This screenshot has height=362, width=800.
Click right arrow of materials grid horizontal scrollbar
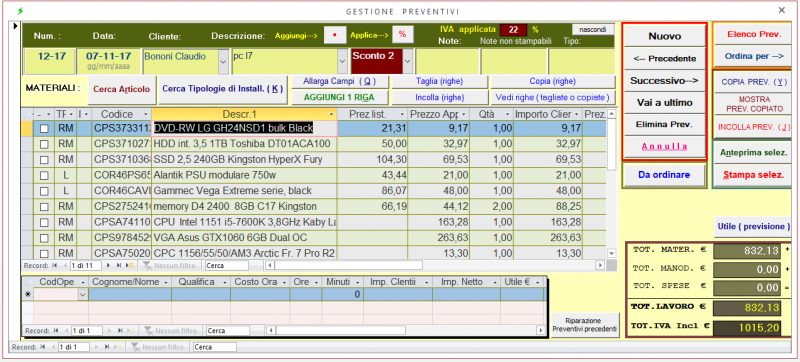pos(600,265)
